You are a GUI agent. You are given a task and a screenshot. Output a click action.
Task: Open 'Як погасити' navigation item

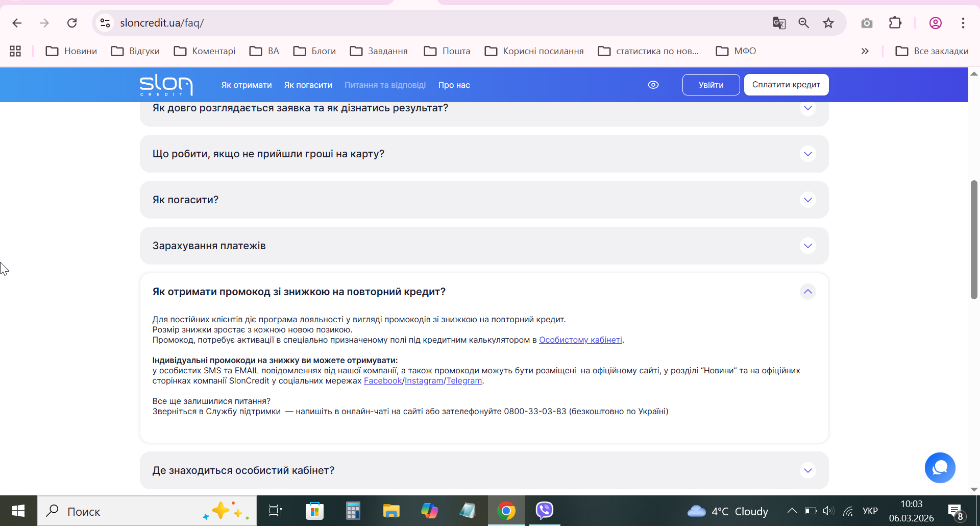pos(308,85)
